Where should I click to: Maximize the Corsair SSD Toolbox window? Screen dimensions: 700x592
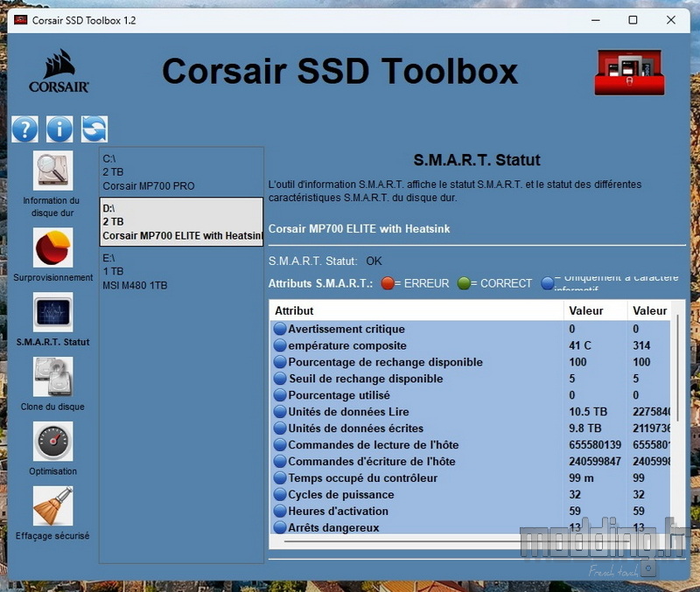(633, 20)
